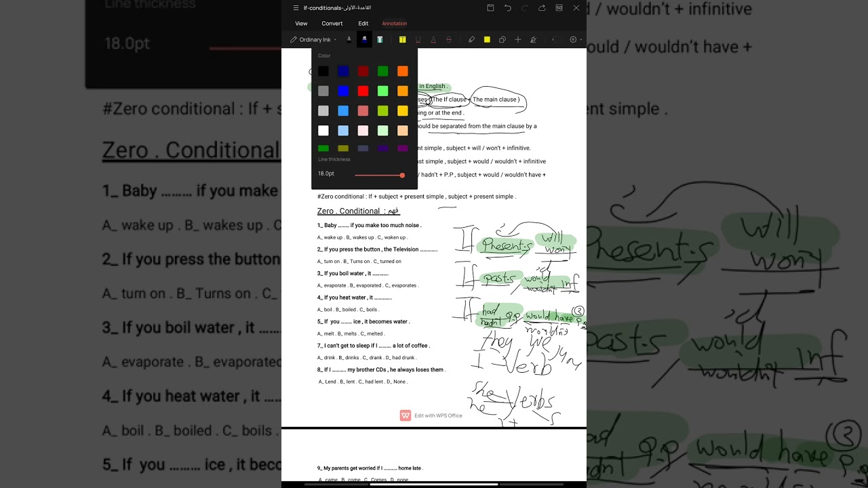
Task: Choose the underline annotation tool
Action: coord(418,40)
